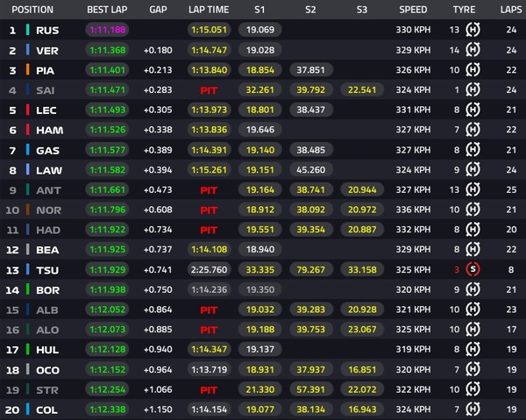The height and width of the screenshot is (420, 526).
Task: Click the red PIT label for STR
Action: pos(209,390)
